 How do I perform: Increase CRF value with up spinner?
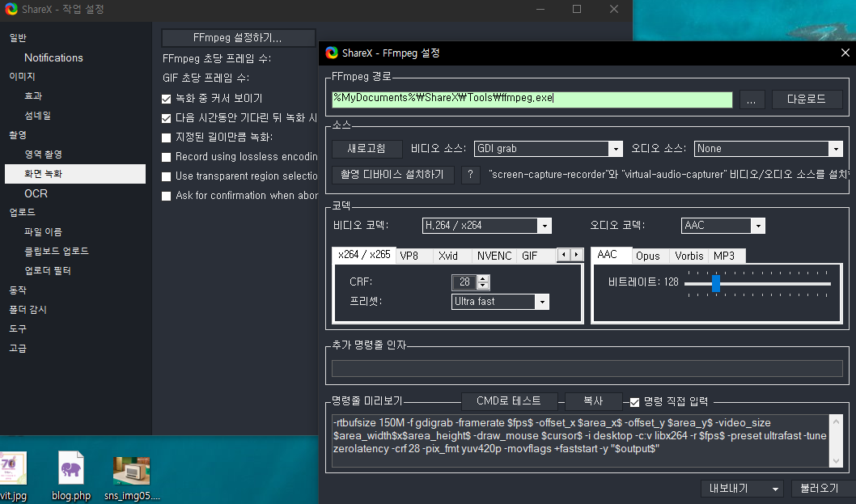[x=482, y=278]
